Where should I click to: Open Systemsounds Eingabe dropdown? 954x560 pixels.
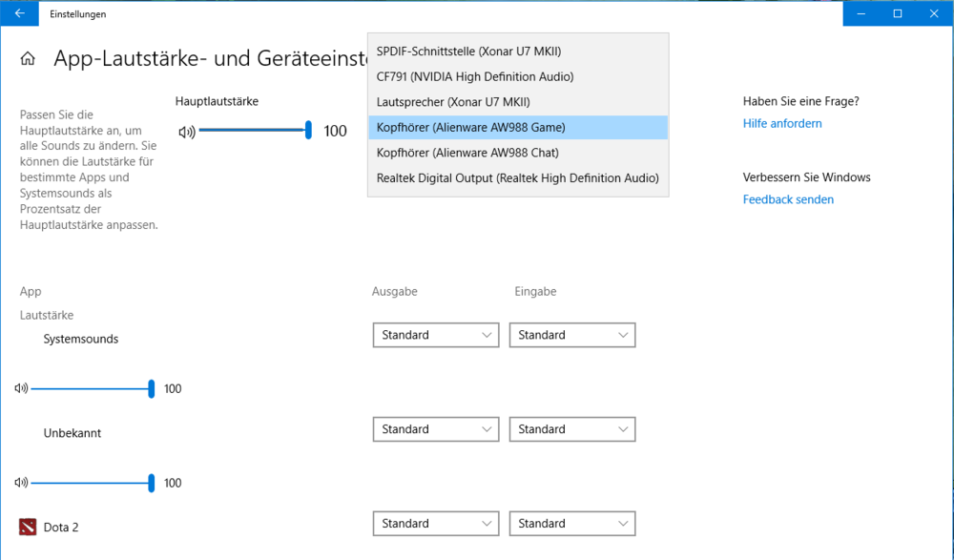click(572, 335)
